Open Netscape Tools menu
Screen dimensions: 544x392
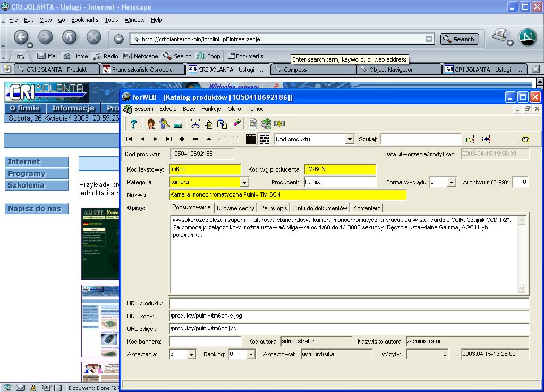click(112, 20)
